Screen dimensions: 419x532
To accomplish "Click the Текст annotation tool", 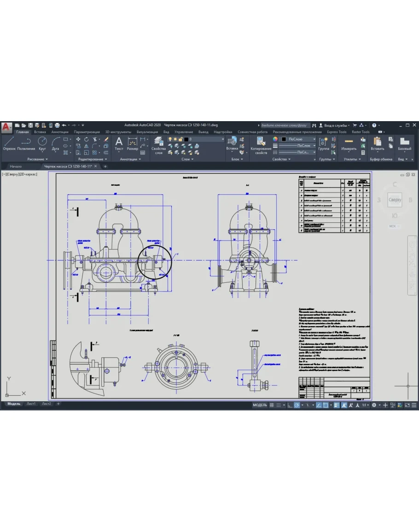I will pyautogui.click(x=119, y=143).
